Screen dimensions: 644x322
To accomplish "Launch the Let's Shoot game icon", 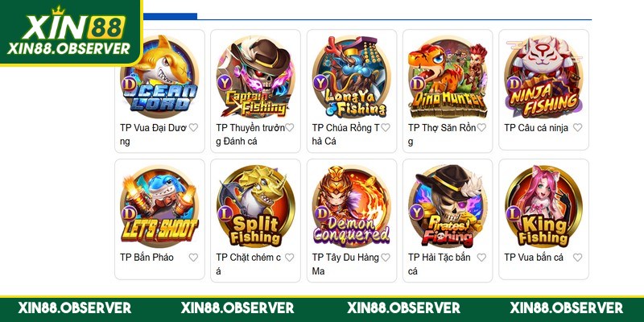I will 159,206.
